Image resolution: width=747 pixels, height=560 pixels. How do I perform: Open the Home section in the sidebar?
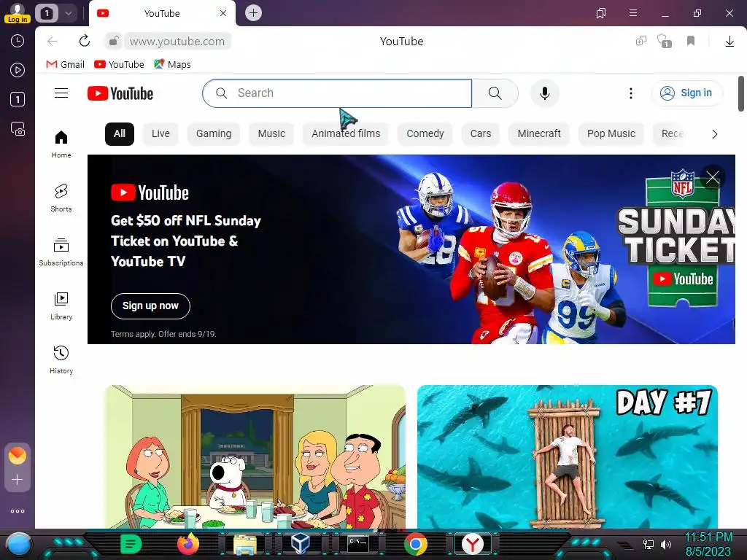(x=61, y=144)
